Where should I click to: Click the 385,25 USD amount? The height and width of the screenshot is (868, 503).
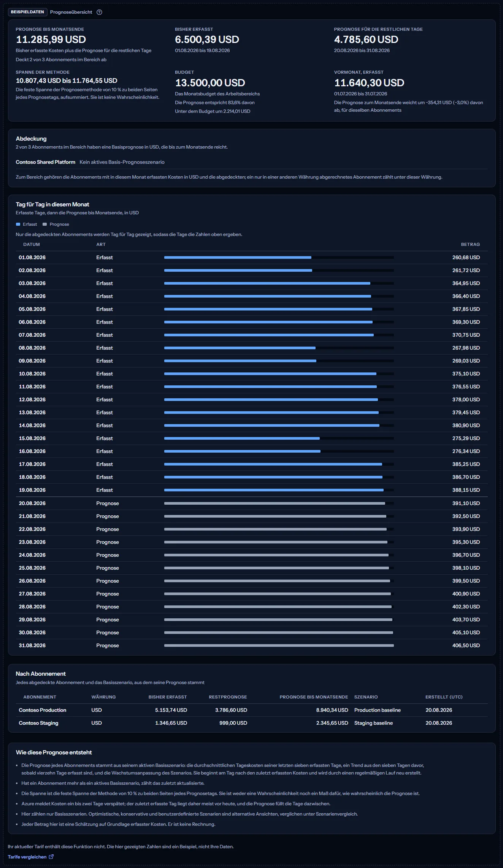(x=466, y=464)
